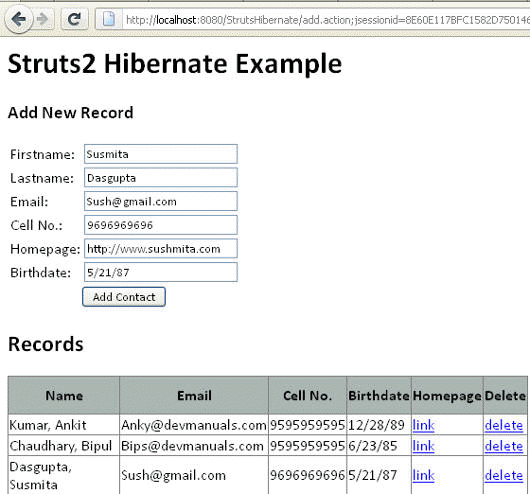This screenshot has height=494, width=530.
Task: Select the Birthdate field showing 5/21/87
Action: [161, 273]
